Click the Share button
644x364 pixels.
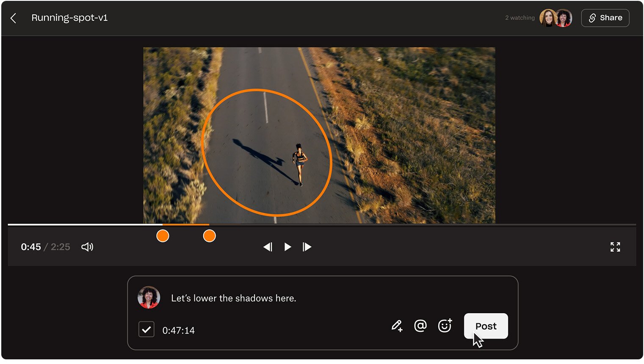[605, 18]
